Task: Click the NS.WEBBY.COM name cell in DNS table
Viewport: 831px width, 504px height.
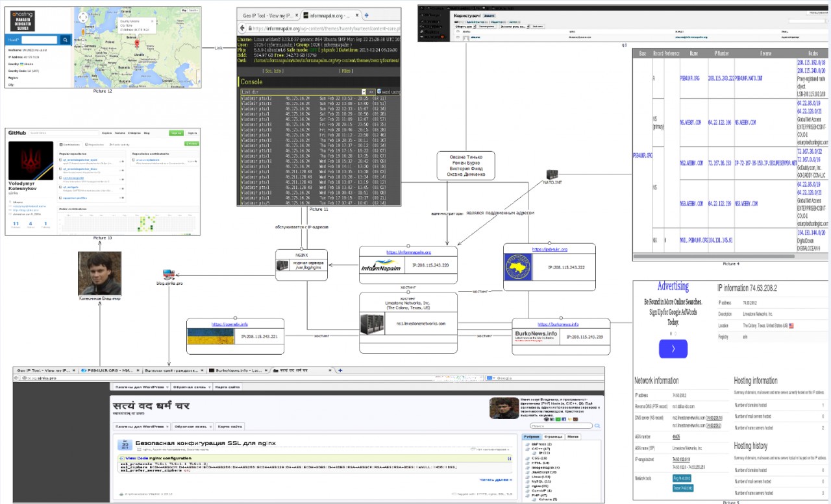Action: tap(692, 122)
